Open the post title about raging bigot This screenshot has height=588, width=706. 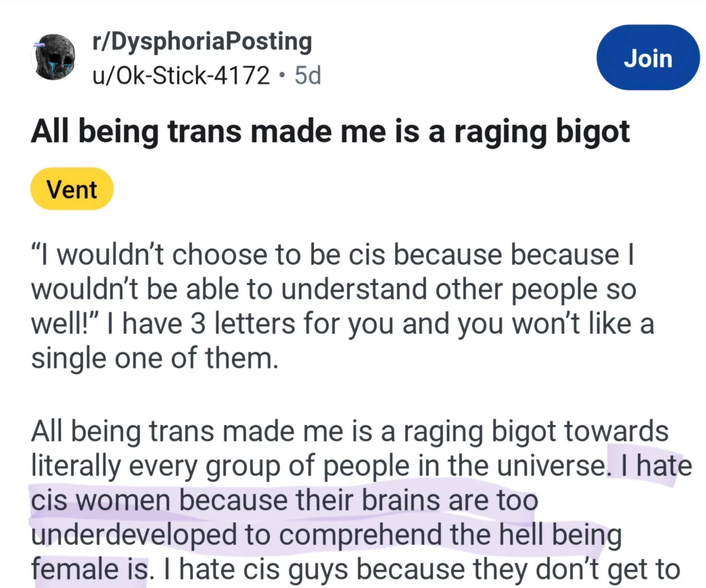[330, 132]
